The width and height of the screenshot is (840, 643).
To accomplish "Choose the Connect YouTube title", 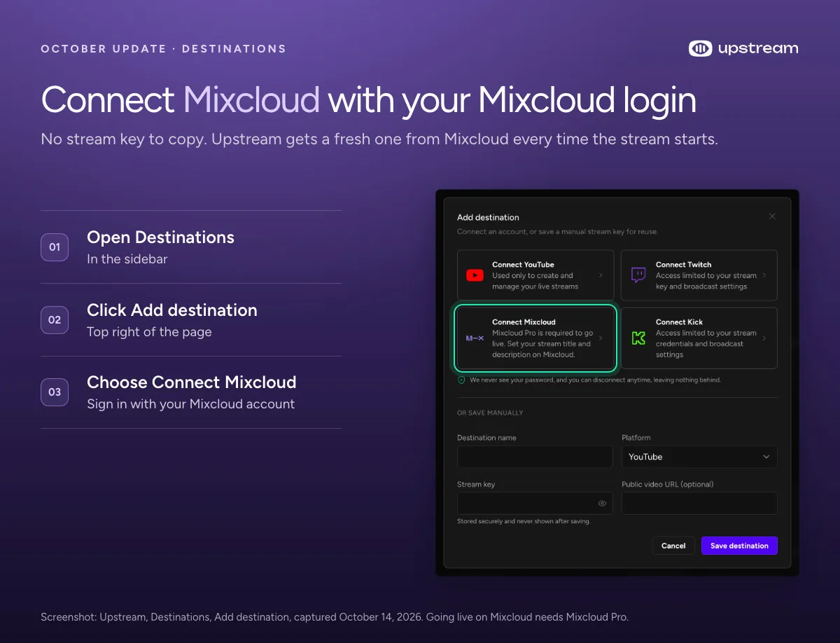I will [523, 265].
